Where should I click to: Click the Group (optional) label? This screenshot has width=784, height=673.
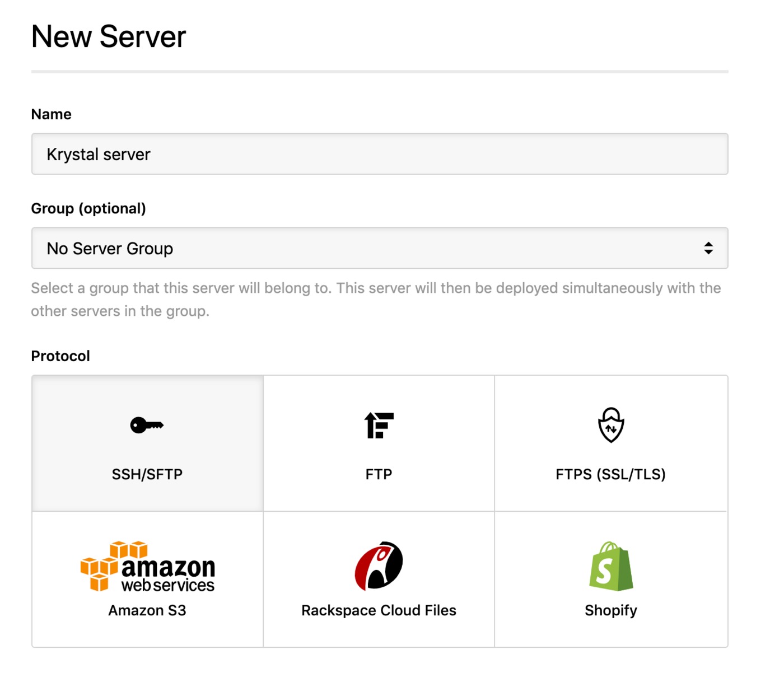88,209
